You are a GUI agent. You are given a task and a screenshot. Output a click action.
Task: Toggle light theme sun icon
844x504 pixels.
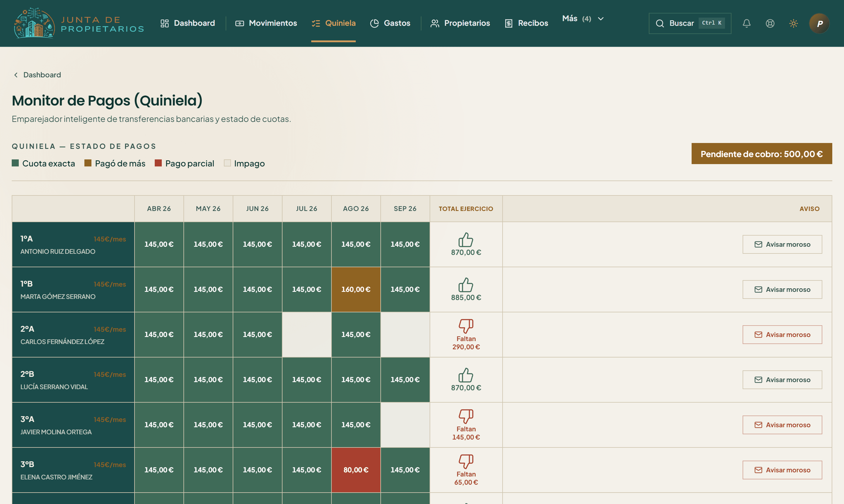point(793,23)
